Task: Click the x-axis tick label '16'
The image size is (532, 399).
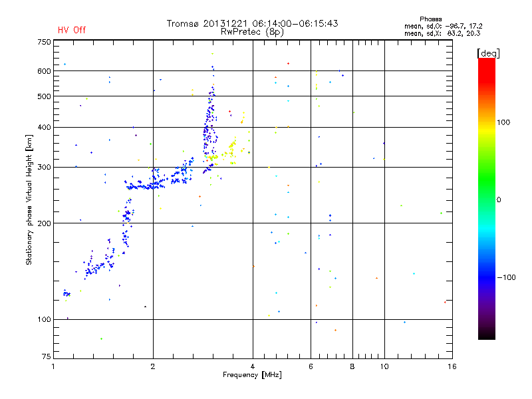Action: point(452,366)
